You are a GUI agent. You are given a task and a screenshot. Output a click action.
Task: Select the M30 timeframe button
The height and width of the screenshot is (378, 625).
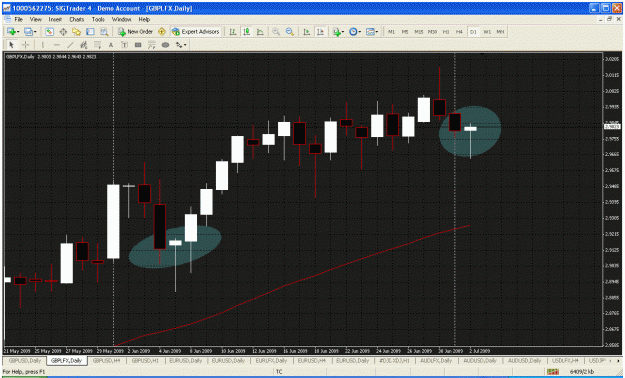[x=432, y=32]
